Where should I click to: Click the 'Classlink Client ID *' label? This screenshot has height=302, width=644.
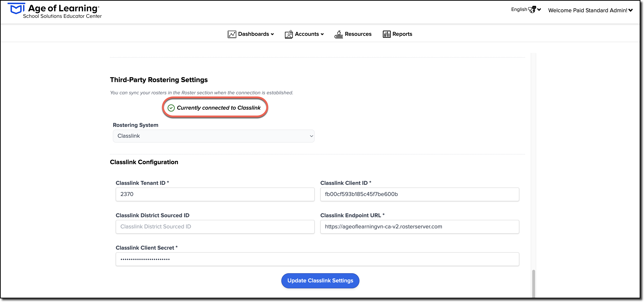pos(346,183)
